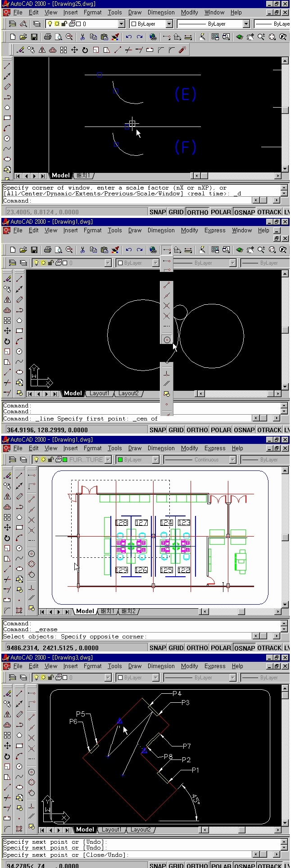This screenshot has width=291, height=868.
Task: Open ByLayer color dropdown in two-circles window
Action: pos(156,263)
